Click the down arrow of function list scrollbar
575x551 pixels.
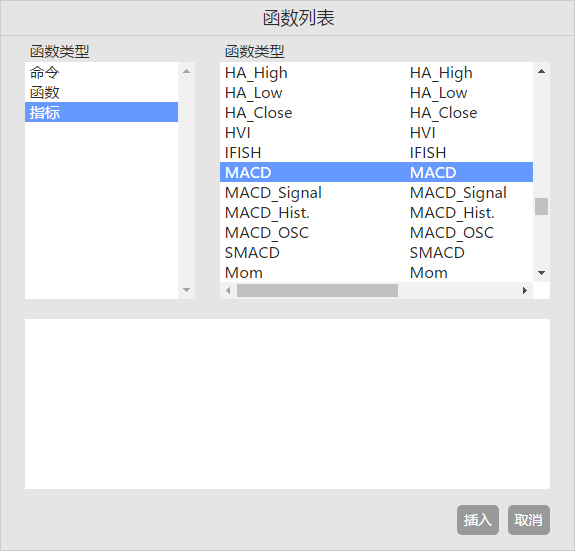pyautogui.click(x=541, y=273)
